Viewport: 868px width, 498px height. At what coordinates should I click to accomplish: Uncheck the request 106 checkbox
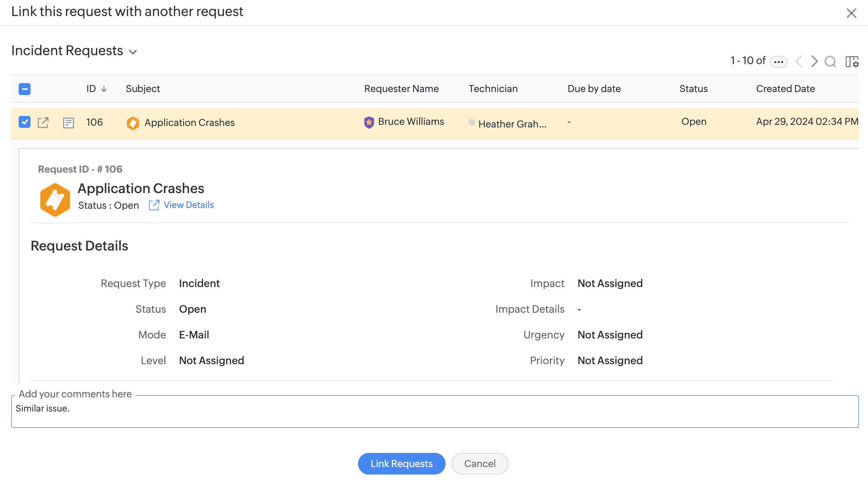25,122
